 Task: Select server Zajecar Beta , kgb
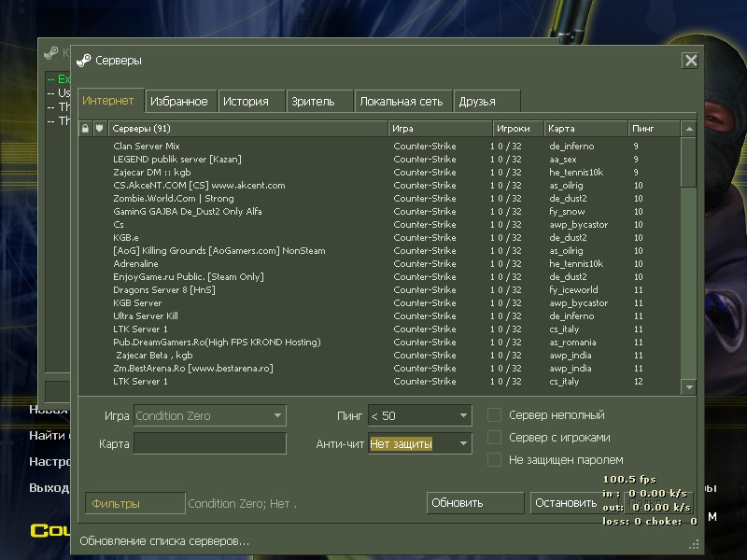[379, 356]
